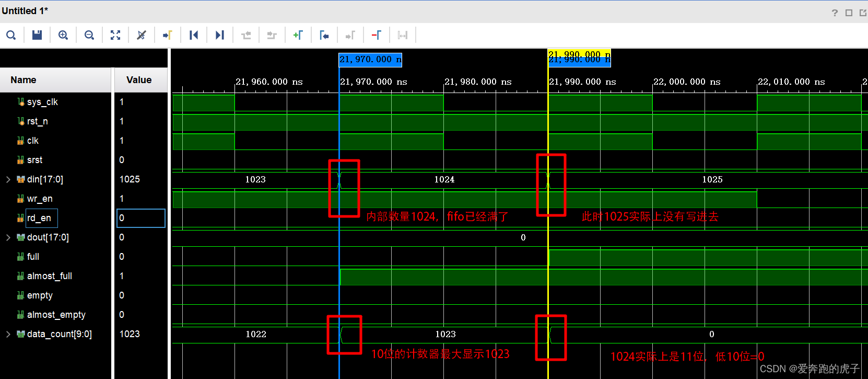Viewport: 868px width, 379px height.
Task: Click the 1024 segment of din waveform
Action: tap(444, 179)
